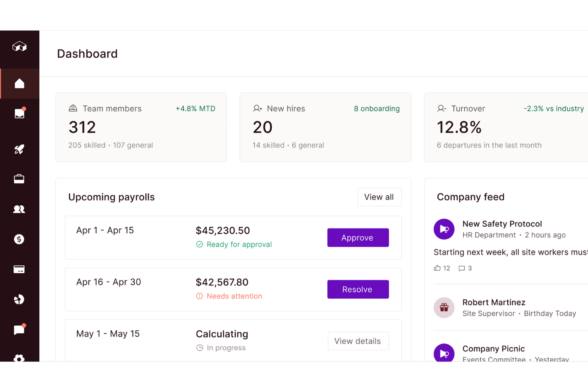The height and width of the screenshot is (392, 588).
Task: Click the 205 skilled • 107 general text
Action: 110,145
